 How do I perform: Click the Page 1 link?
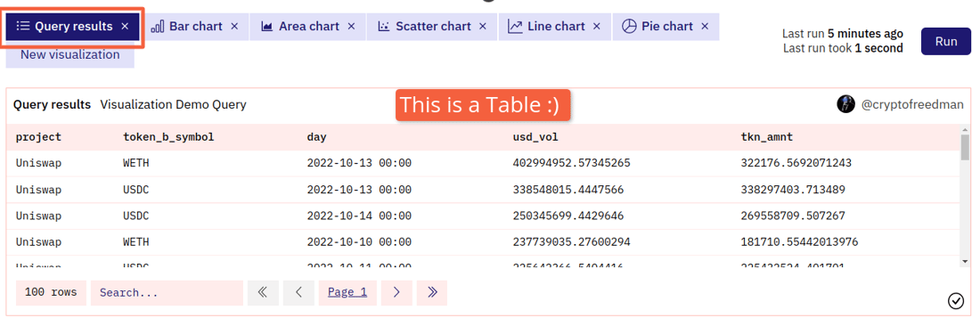[x=347, y=292]
